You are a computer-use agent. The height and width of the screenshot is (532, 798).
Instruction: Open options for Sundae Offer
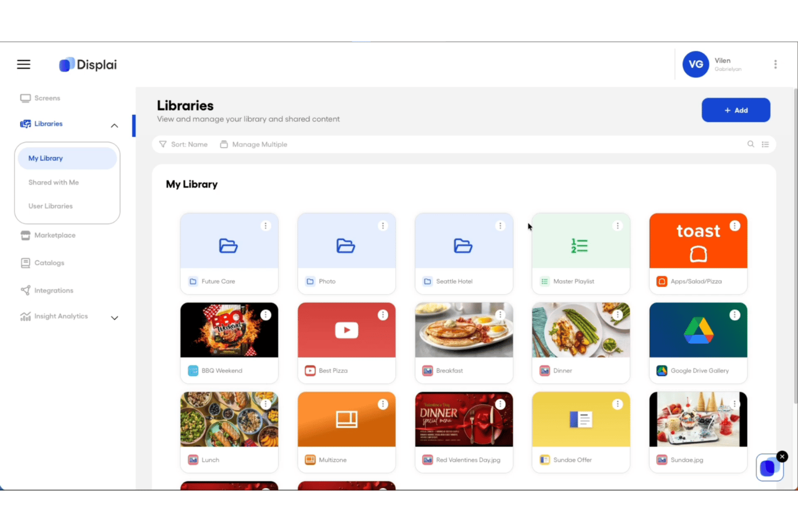[x=617, y=404]
